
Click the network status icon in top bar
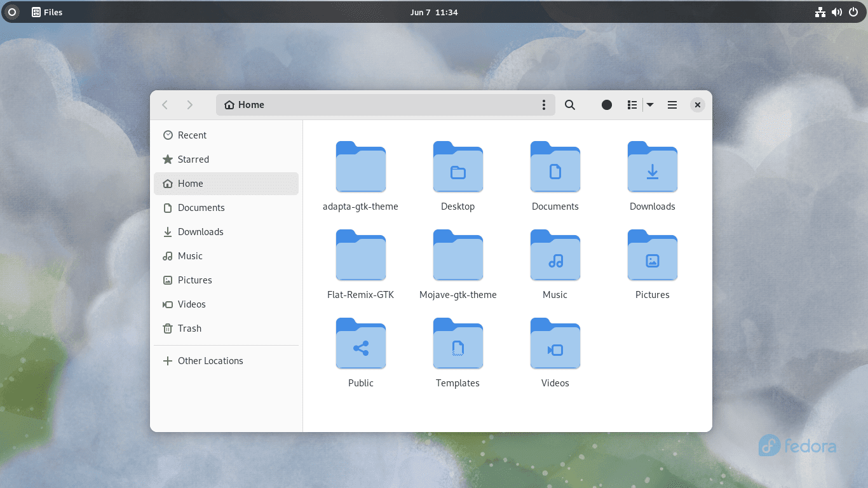(x=820, y=11)
